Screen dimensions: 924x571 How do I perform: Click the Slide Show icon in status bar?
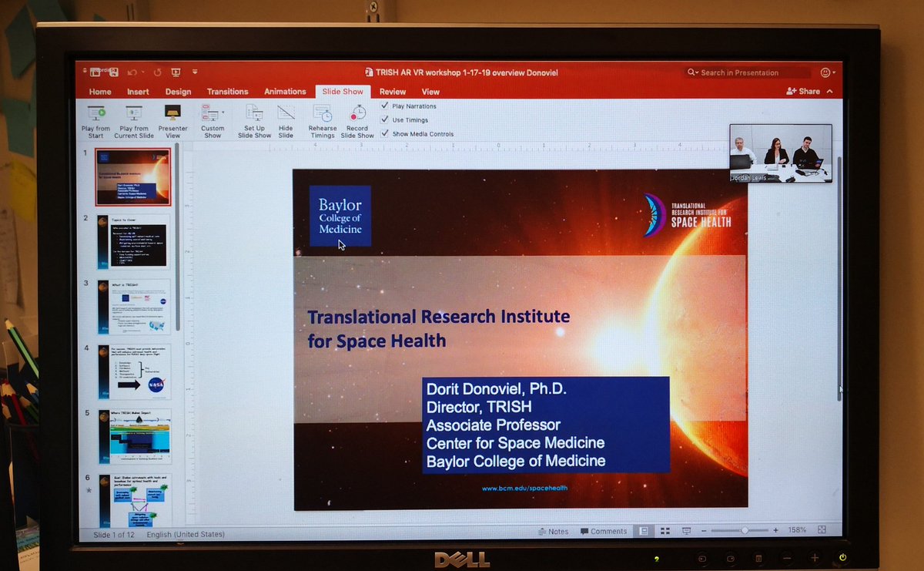click(x=686, y=531)
